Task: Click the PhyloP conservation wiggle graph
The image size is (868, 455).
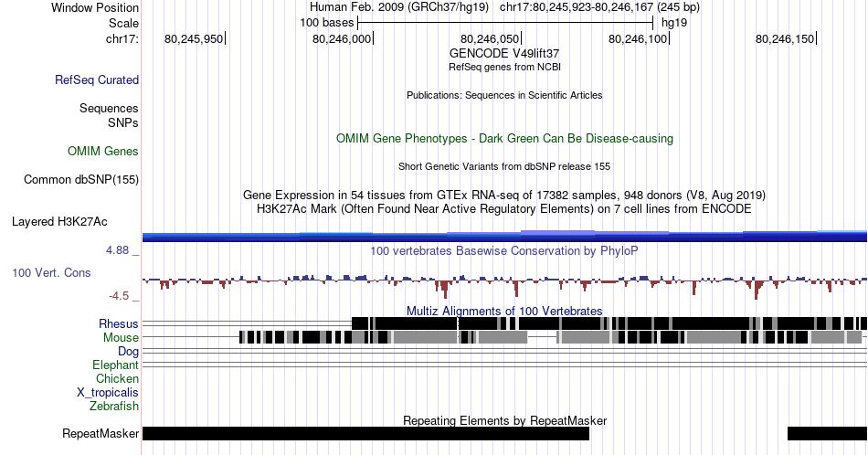Action: 504,286
